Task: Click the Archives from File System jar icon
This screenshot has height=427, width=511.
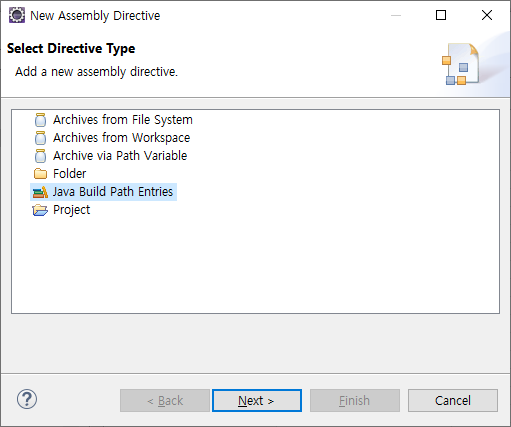Action: click(40, 120)
